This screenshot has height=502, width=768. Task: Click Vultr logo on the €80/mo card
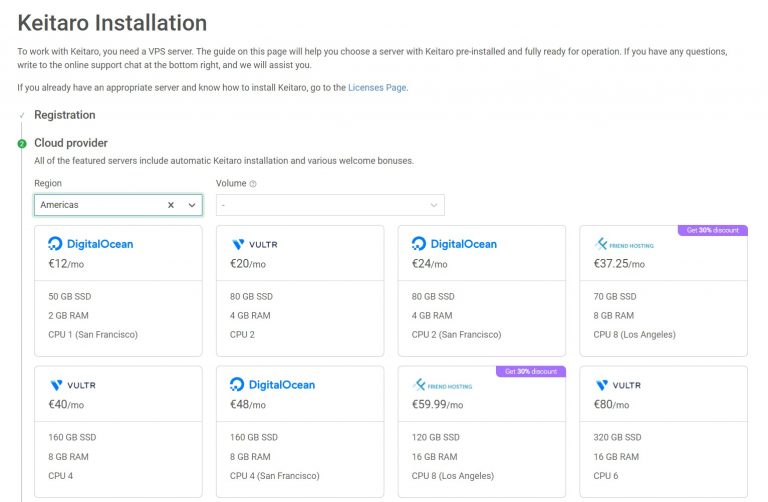click(618, 385)
